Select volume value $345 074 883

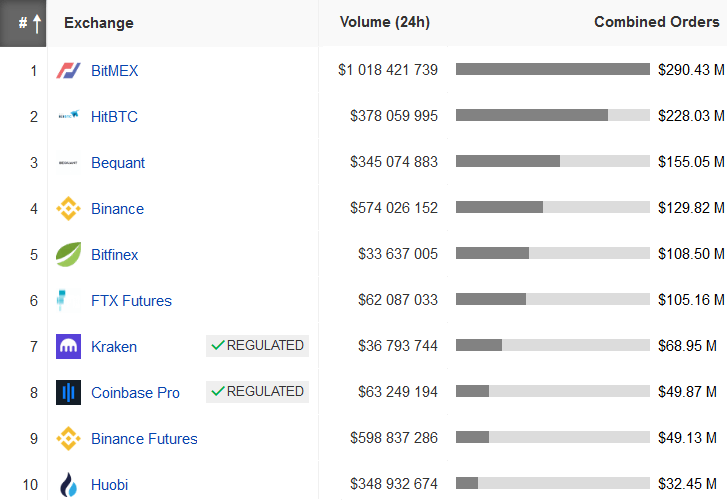tap(394, 161)
